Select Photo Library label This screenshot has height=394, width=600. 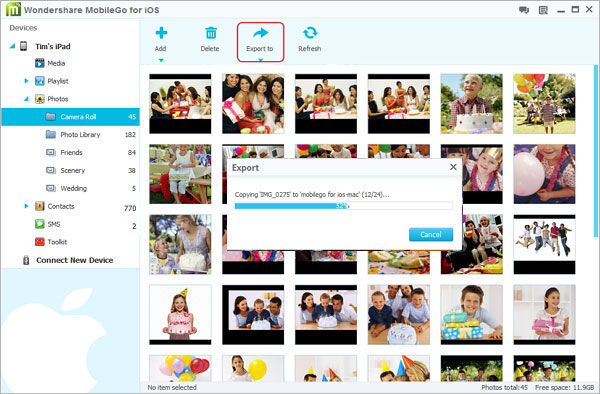pyautogui.click(x=80, y=135)
